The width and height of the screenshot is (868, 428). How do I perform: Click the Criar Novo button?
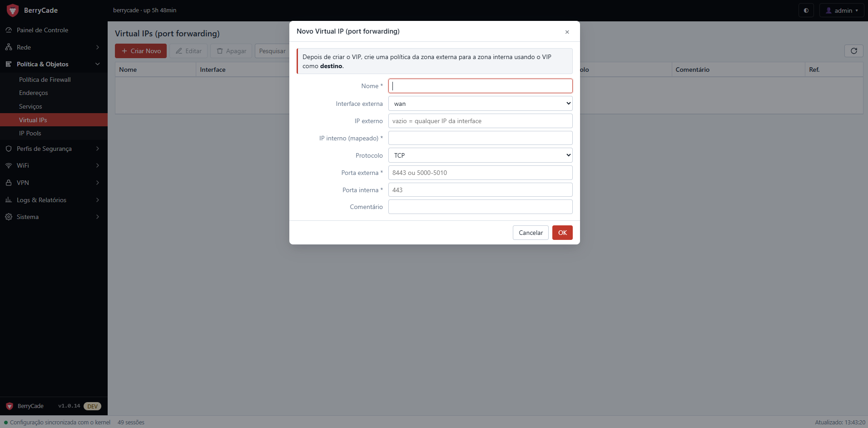click(x=141, y=51)
